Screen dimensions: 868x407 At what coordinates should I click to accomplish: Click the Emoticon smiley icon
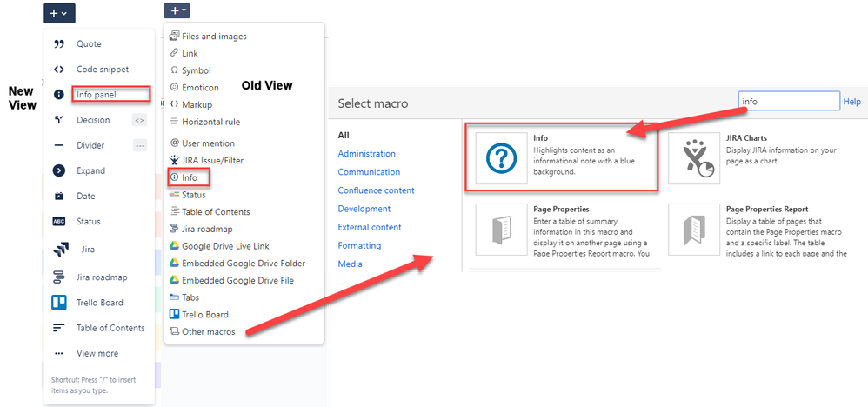click(x=174, y=88)
